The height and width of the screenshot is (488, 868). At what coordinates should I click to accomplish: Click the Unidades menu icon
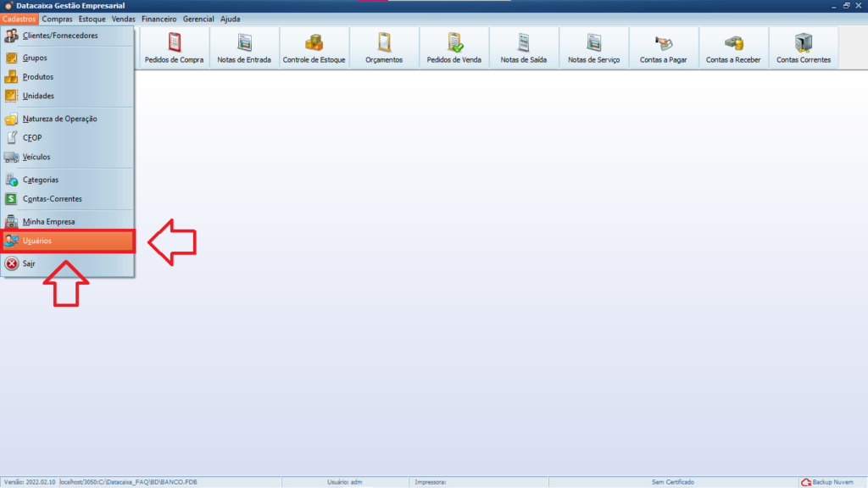coord(11,96)
